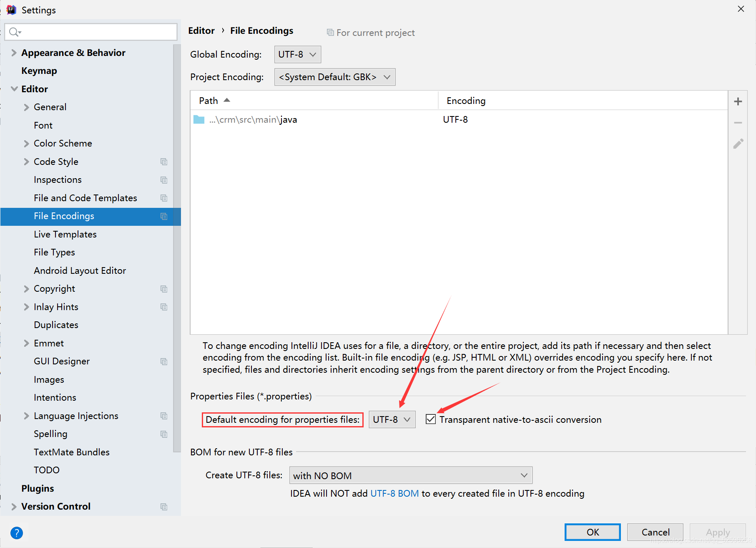
Task: Open Plugins settings
Action: [x=38, y=489]
